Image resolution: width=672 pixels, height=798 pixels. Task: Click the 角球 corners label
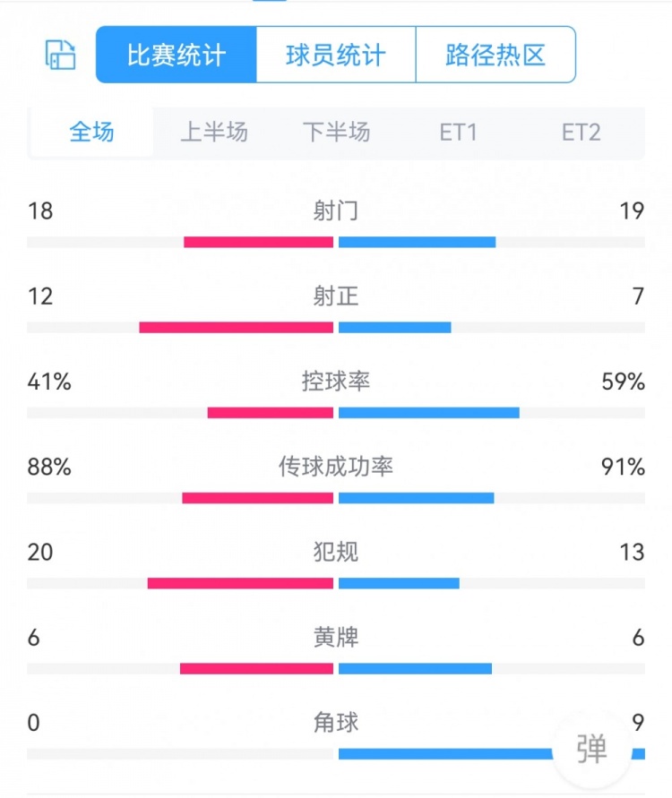click(x=336, y=722)
